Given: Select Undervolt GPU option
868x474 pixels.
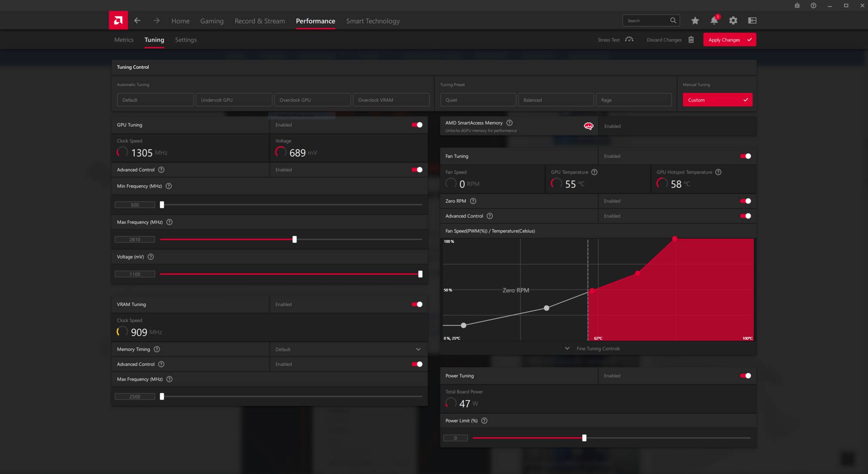Looking at the screenshot, I should pos(234,100).
